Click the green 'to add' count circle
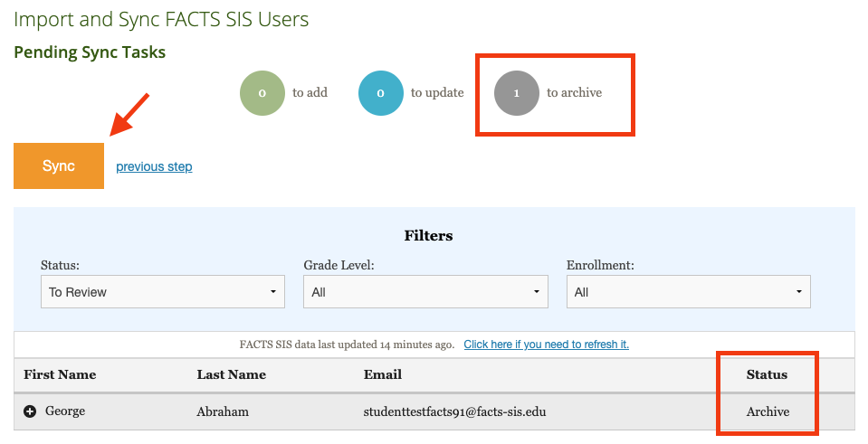The image size is (868, 444). [262, 93]
